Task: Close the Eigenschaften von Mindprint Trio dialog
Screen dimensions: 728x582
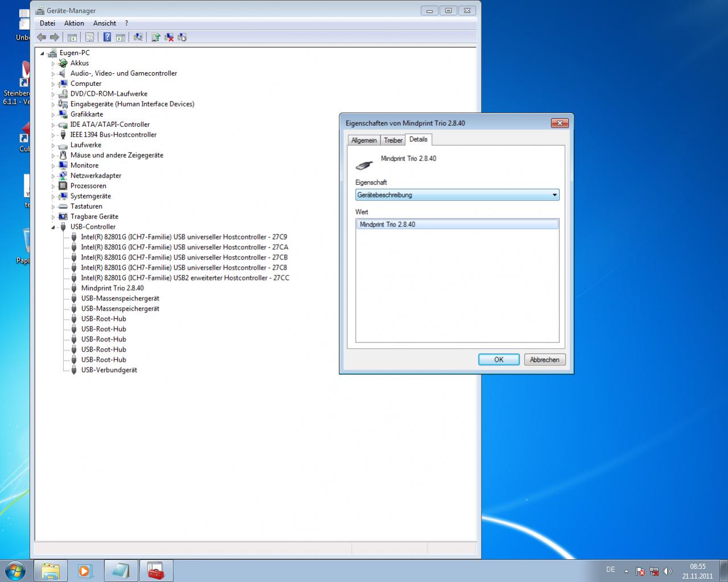Action: point(560,123)
